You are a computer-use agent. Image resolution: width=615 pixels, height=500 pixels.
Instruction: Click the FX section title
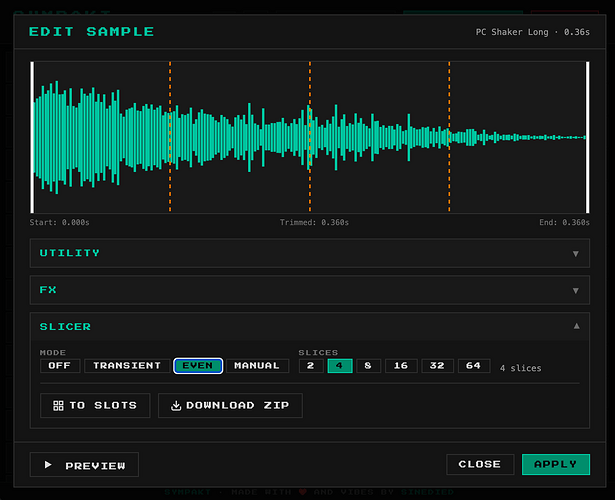click(x=48, y=290)
